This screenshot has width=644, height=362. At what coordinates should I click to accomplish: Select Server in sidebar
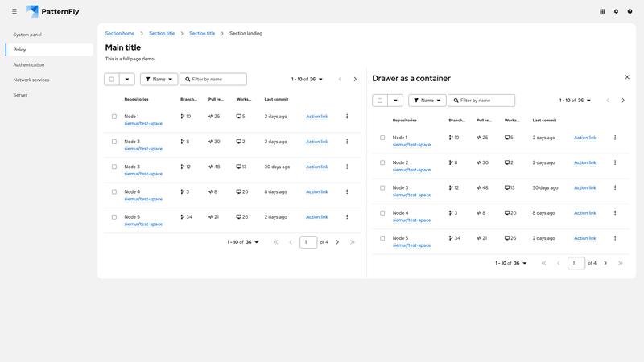tap(49, 95)
